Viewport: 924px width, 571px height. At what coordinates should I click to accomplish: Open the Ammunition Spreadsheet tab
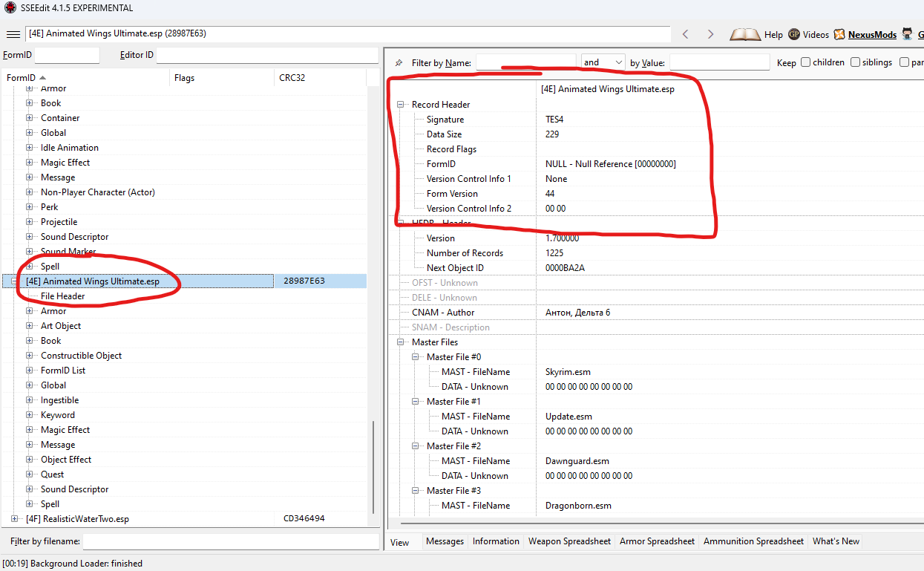[x=753, y=541]
